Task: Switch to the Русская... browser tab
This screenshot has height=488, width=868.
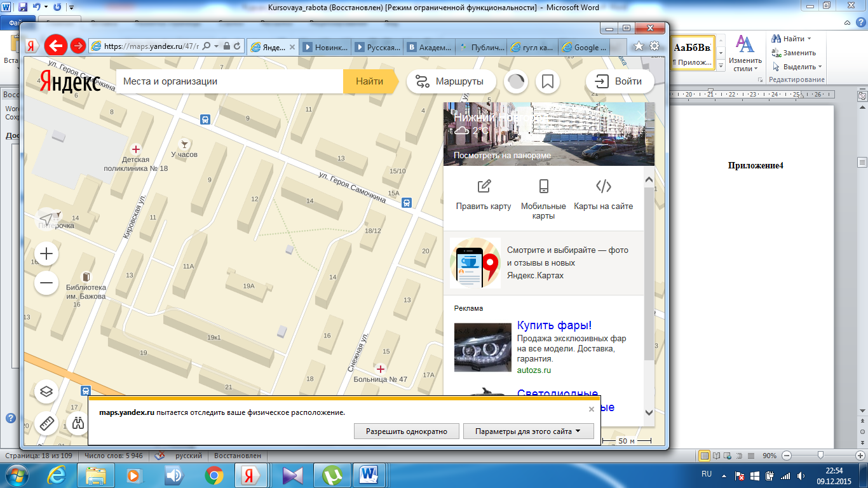Action: 377,47
